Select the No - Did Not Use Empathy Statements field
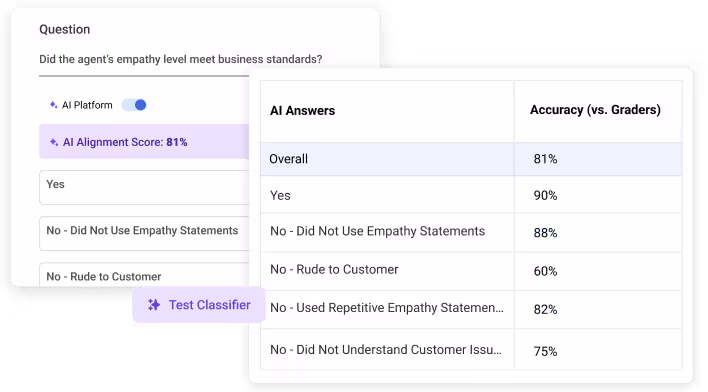 pos(144,233)
